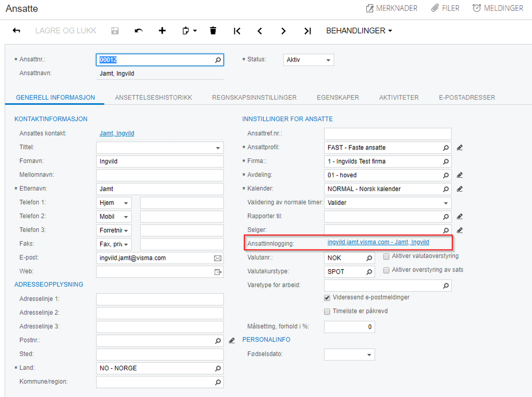Click the pencil edit icon beside Ansattprofil

click(x=460, y=147)
